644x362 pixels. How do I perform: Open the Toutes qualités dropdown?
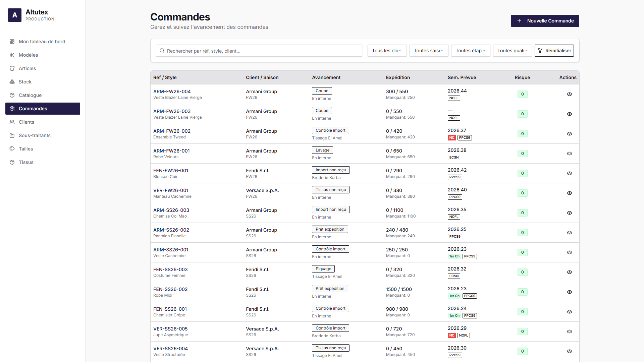click(x=512, y=51)
